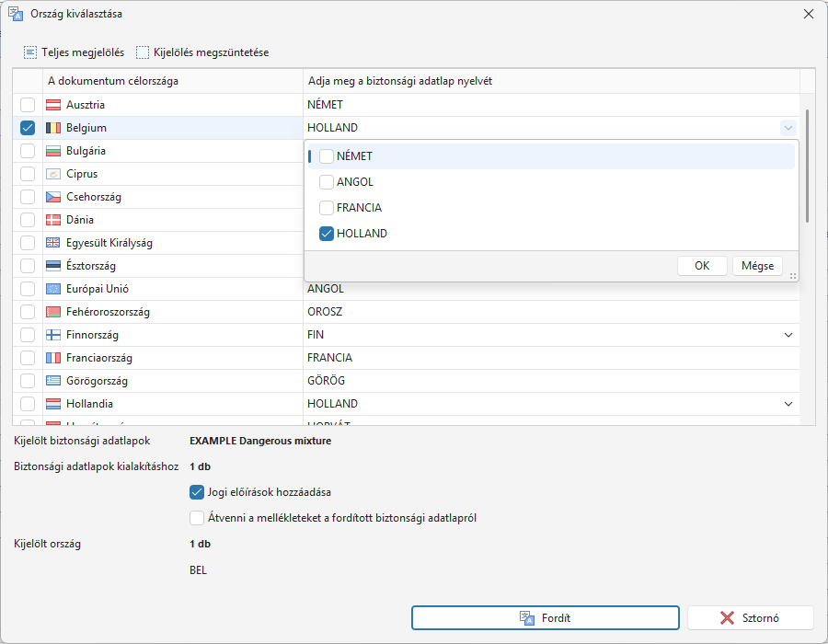The image size is (828, 644).
Task: Uncheck the Belgium country checkbox
Action: pyautogui.click(x=28, y=128)
